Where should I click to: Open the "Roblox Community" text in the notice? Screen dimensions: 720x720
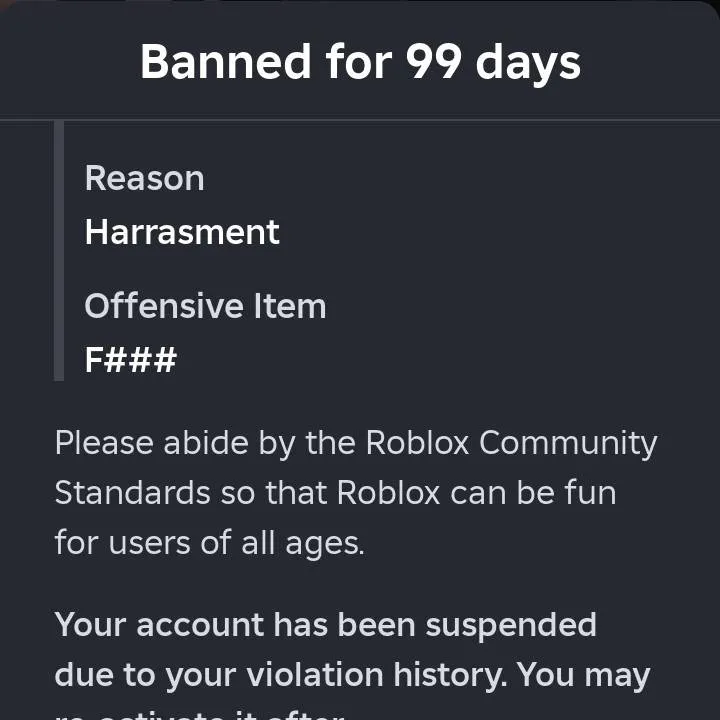click(x=511, y=442)
